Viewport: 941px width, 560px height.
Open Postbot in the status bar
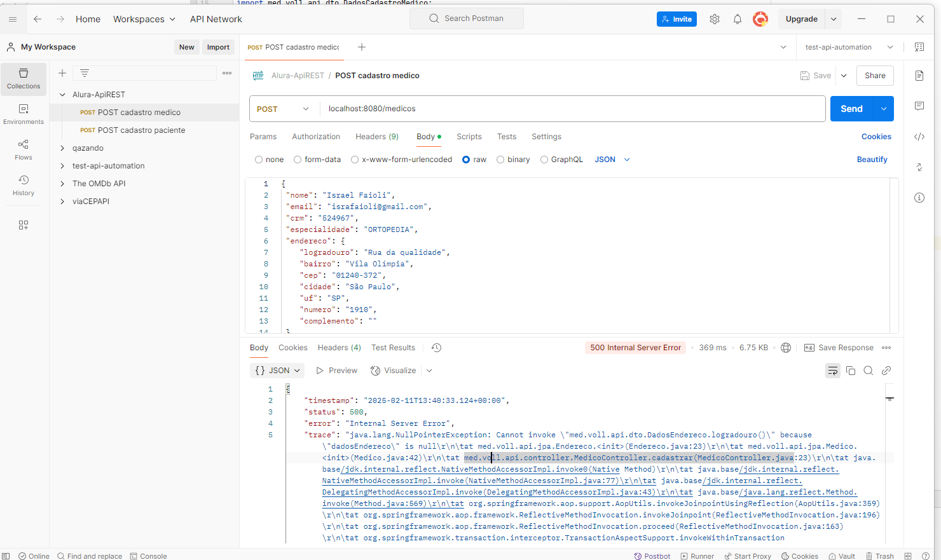coord(652,556)
